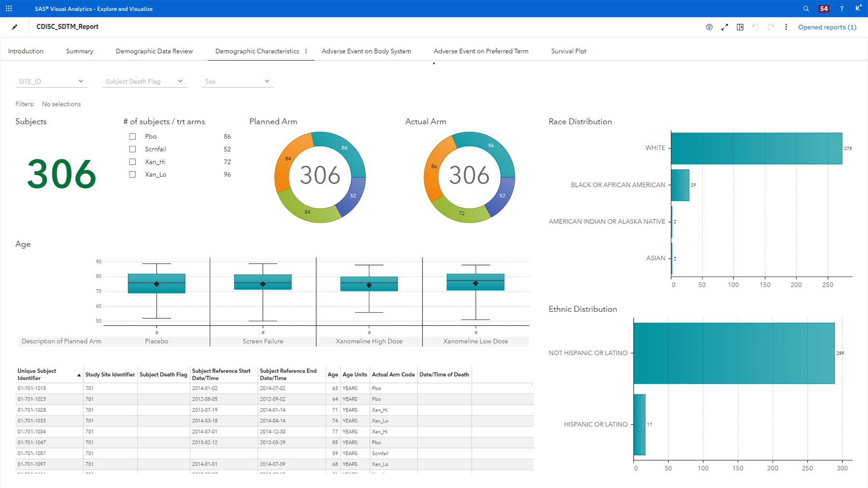
Task: Switch to the Survival Plot tab
Action: click(569, 51)
